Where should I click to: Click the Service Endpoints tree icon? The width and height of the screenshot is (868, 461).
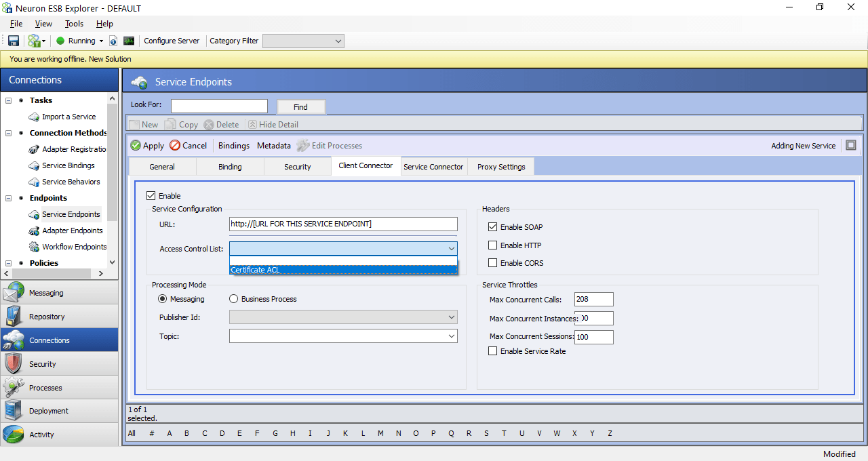click(34, 214)
